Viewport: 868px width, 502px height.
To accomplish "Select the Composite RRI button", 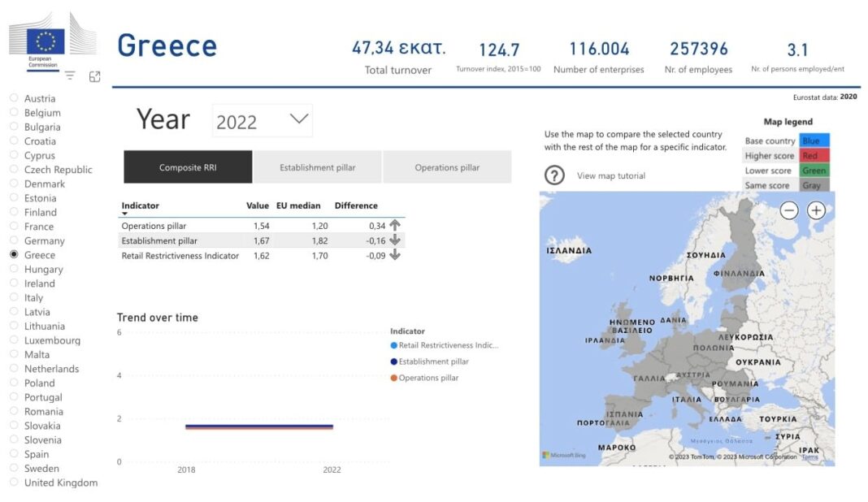I will 188,167.
